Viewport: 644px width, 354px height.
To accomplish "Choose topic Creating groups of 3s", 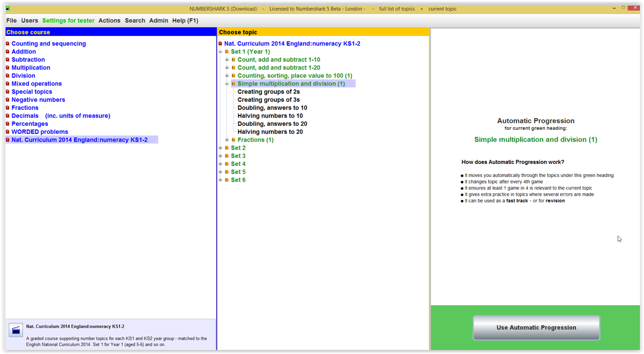I will coord(268,100).
